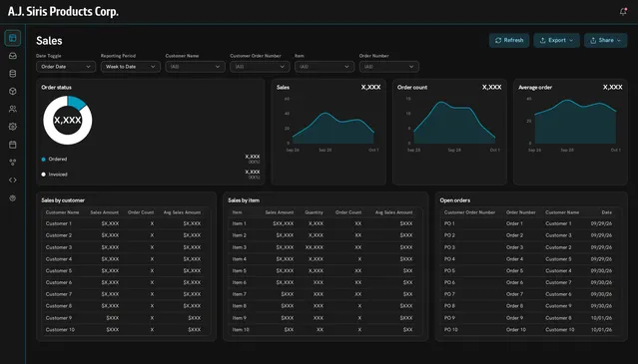Open the Reporting Period dropdown

[131, 67]
